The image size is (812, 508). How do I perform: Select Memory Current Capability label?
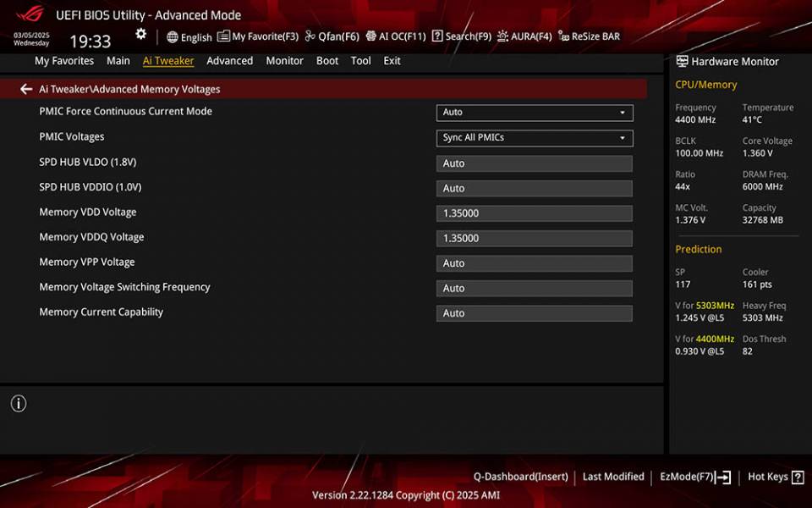101,312
